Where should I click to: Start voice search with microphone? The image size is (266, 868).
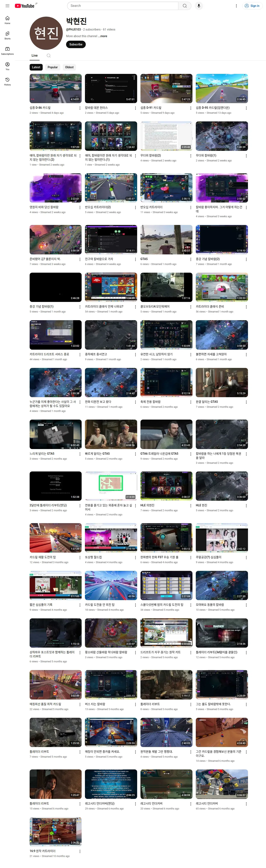(199, 6)
